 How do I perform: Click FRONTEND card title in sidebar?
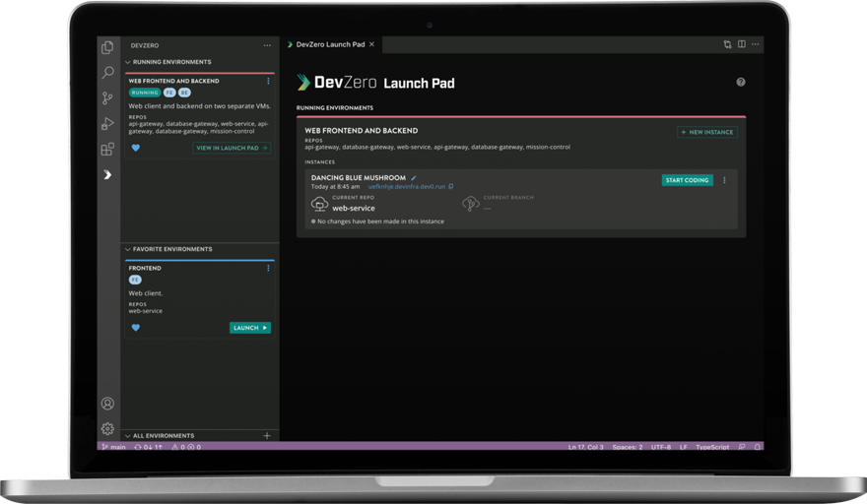click(x=145, y=268)
